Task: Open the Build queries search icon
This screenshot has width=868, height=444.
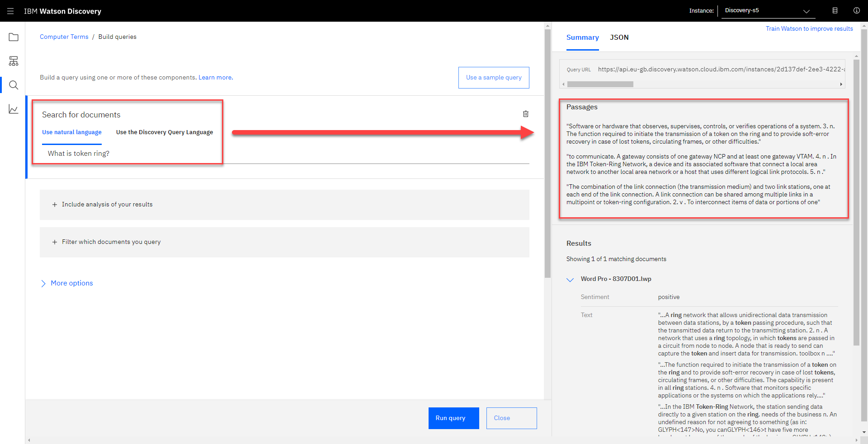Action: point(14,85)
